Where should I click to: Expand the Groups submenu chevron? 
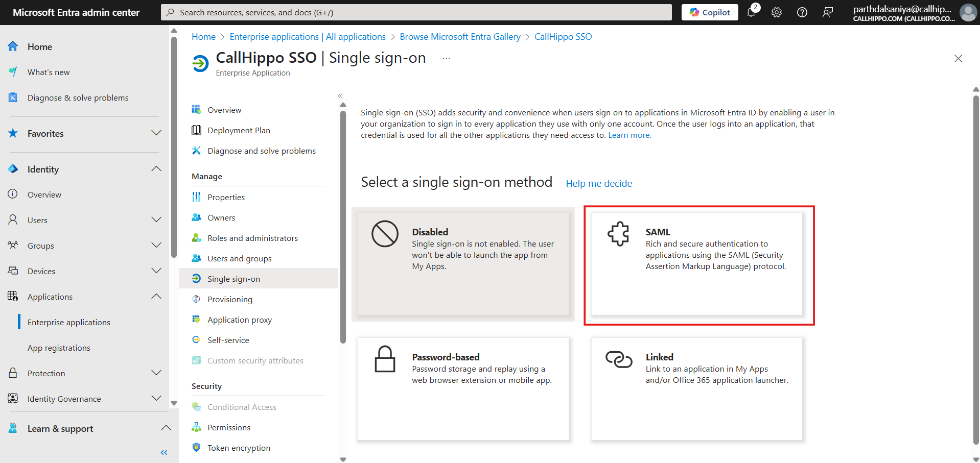click(156, 246)
